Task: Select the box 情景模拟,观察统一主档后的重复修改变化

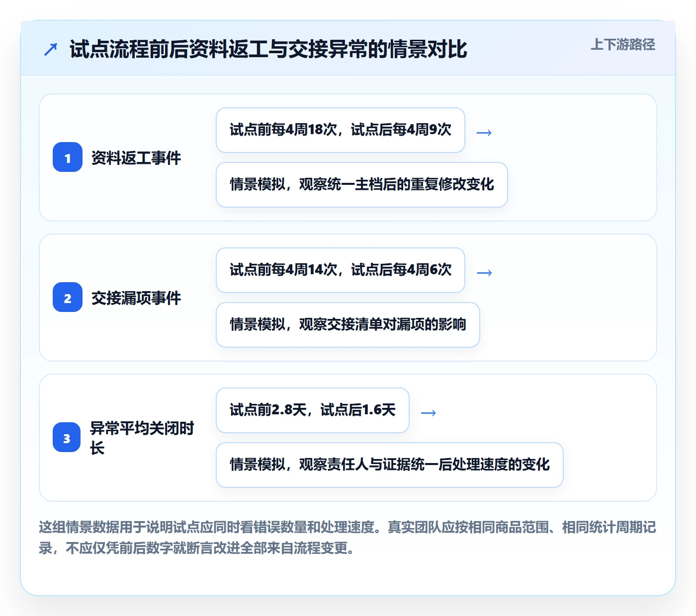Action: [x=362, y=185]
